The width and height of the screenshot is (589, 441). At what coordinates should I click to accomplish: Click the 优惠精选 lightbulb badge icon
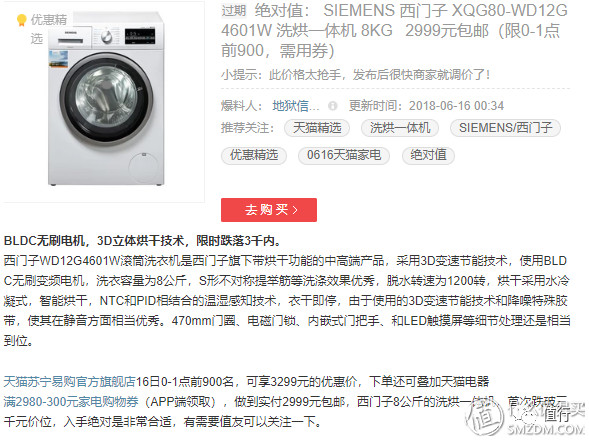[x=22, y=20]
